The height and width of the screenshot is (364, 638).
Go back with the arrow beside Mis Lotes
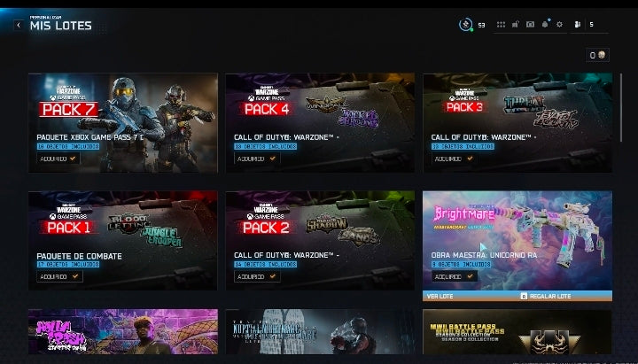pyautogui.click(x=19, y=25)
